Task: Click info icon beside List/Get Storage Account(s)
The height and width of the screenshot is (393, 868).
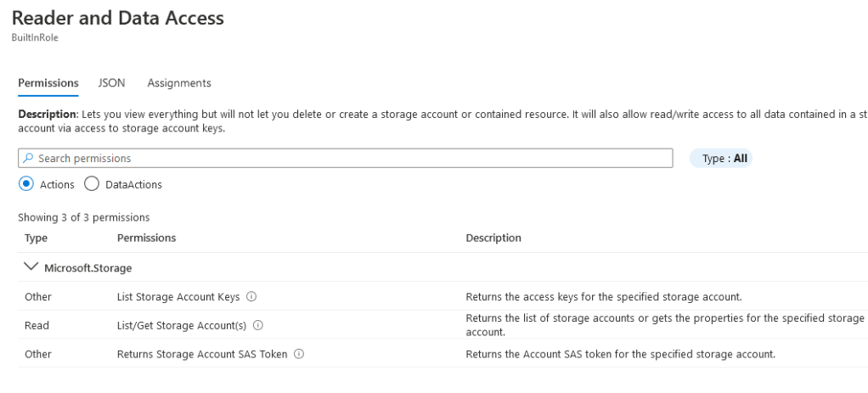Action: 258,325
